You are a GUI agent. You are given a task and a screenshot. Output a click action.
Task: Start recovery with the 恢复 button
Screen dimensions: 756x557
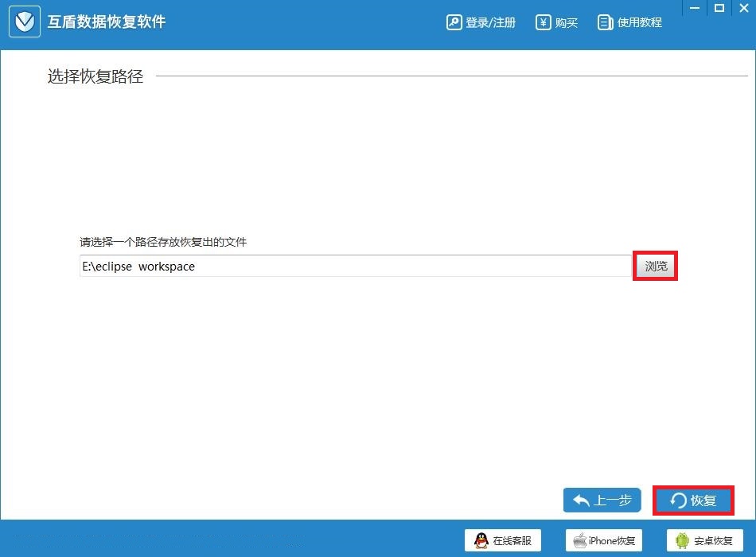pos(693,501)
